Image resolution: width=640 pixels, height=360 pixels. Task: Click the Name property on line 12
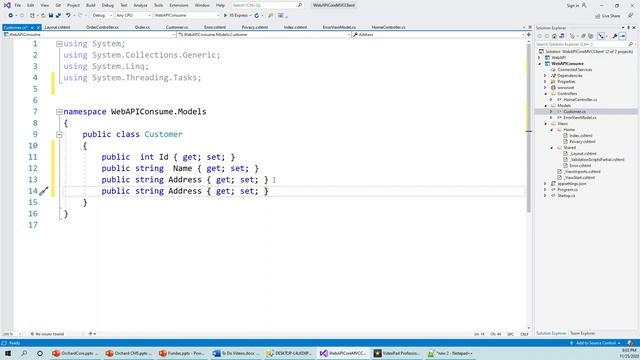click(x=182, y=168)
